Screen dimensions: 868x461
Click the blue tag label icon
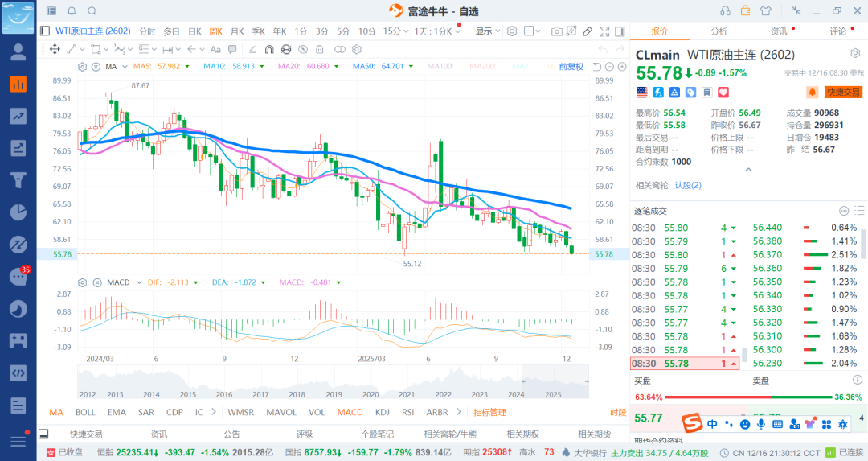690,92
